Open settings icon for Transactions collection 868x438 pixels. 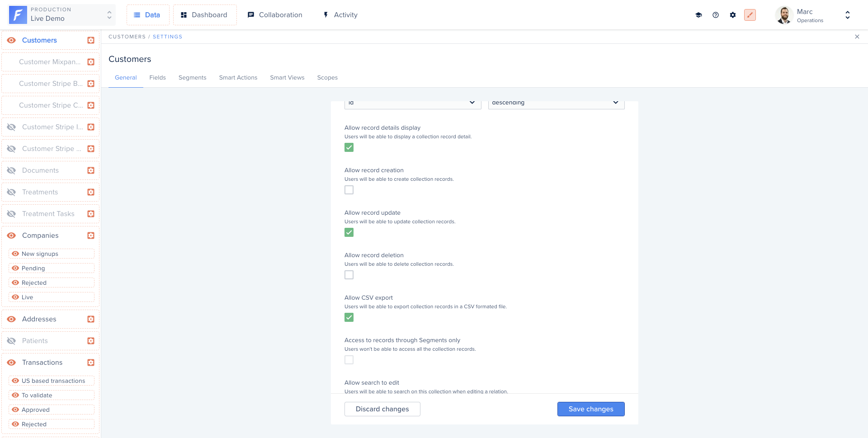[91, 363]
